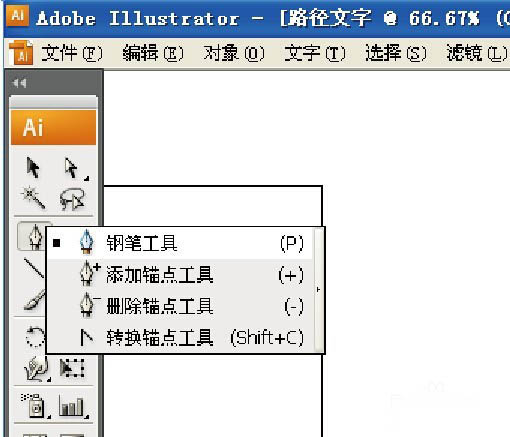Click the Pen tool button in toolbox
Screen dimensions: 510x437
[x=31, y=236]
